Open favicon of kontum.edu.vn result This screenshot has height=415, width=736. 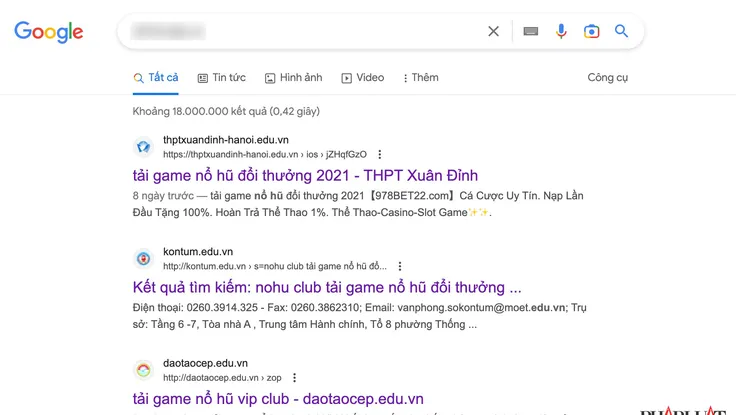pos(143,259)
